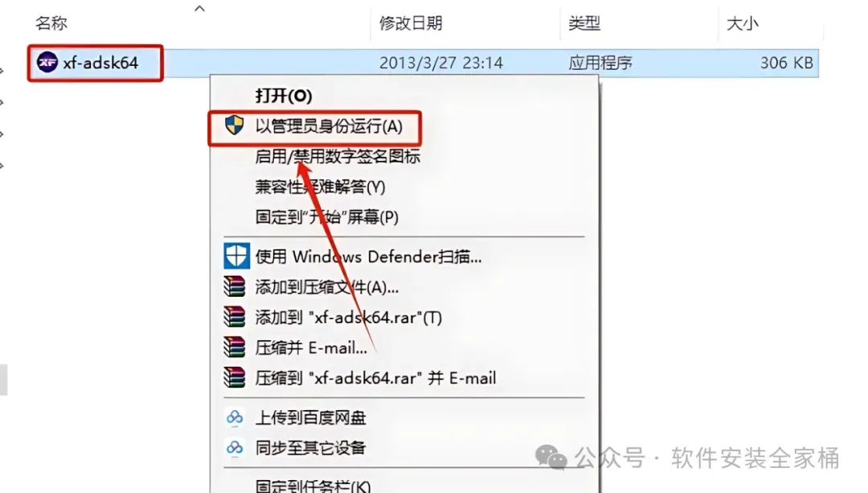Select the xf-adsk64 application icon
Screen dimensions: 868x493
[x=47, y=62]
